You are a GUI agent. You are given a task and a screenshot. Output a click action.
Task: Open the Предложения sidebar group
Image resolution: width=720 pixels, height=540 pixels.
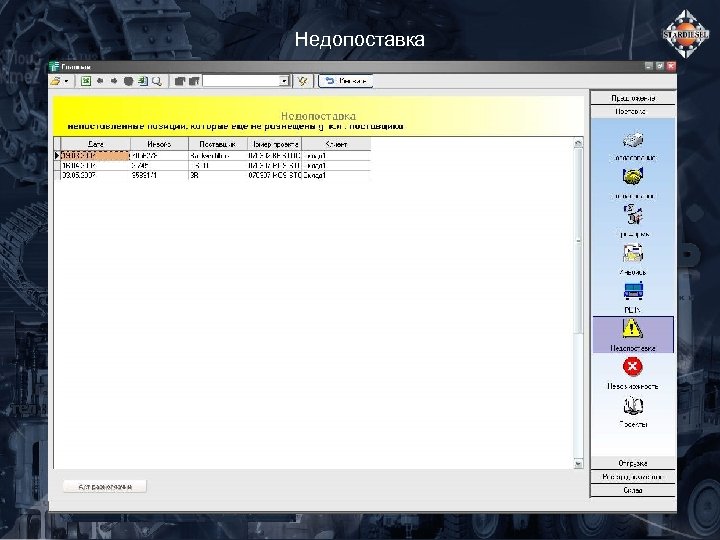coord(633,98)
